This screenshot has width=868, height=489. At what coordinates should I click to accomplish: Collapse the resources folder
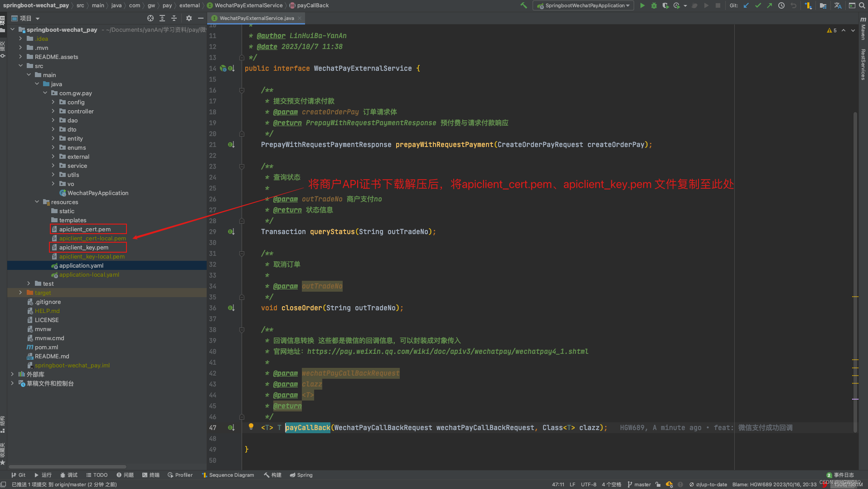coord(37,202)
